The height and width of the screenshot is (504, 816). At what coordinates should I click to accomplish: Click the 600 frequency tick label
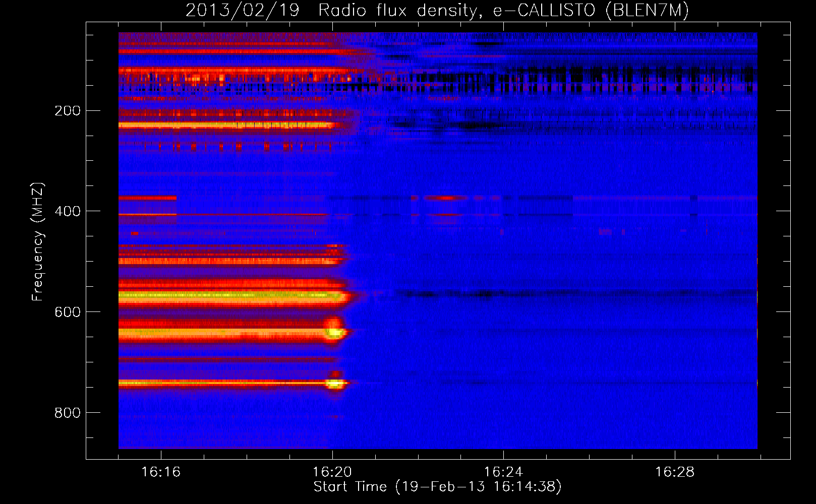coord(68,312)
